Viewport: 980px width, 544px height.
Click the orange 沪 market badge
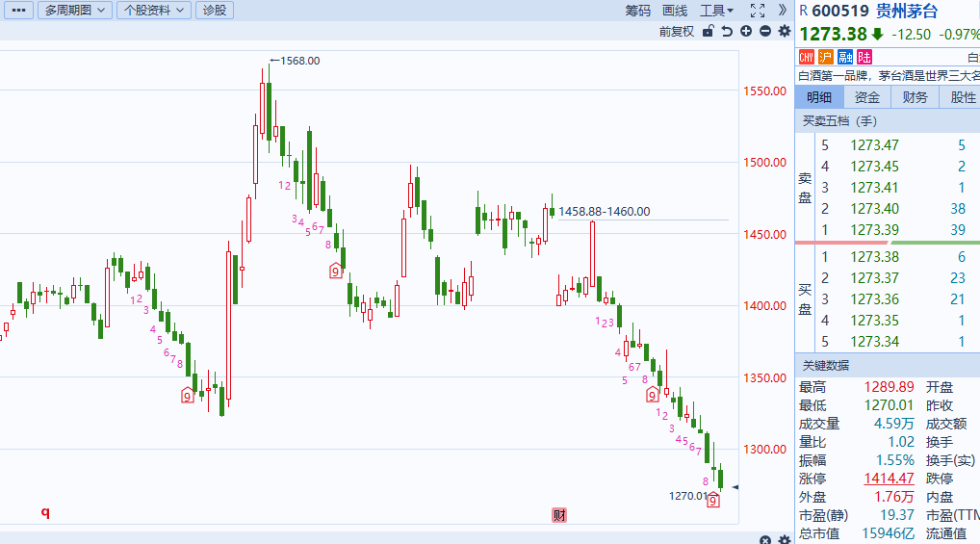click(826, 58)
